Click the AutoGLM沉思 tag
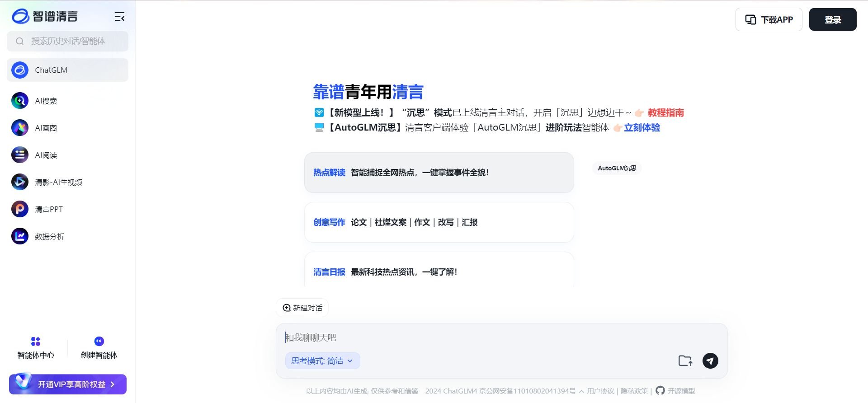Screen dimensions: 868x403 (x=617, y=168)
